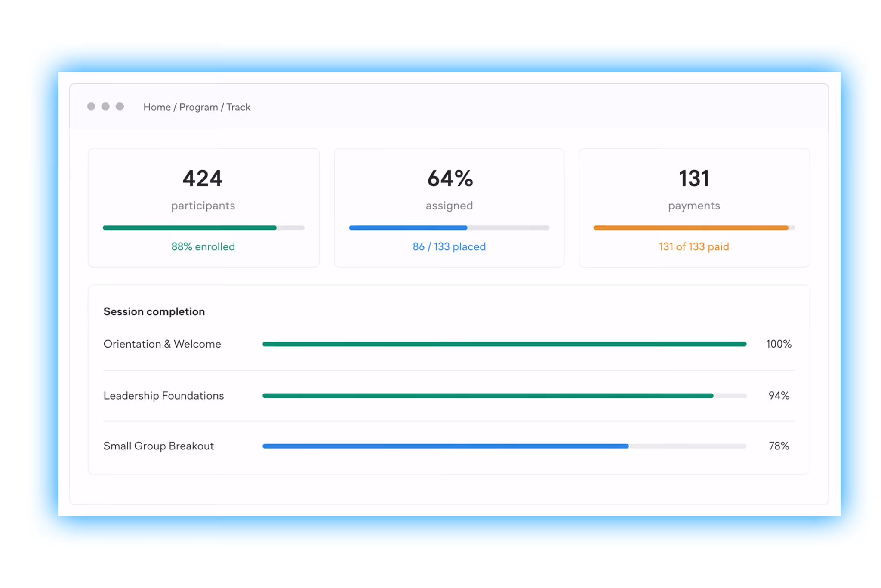Click the first gray window dot icon
This screenshot has height=588, width=881.
click(x=91, y=106)
